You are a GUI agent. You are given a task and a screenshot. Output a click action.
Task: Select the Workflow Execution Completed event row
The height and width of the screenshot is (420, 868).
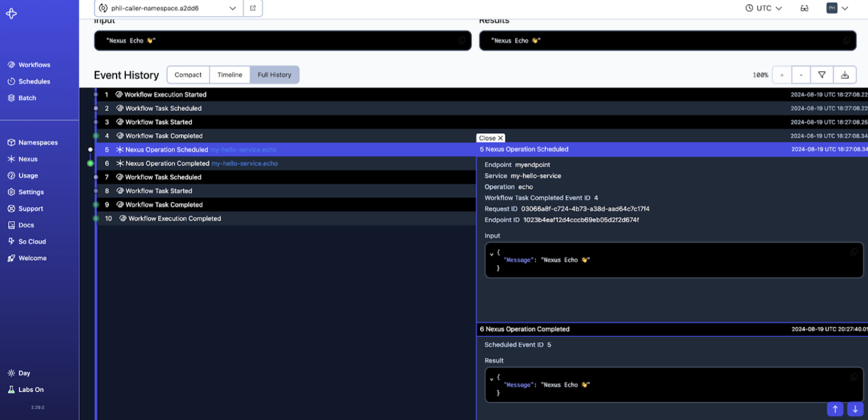click(x=175, y=219)
